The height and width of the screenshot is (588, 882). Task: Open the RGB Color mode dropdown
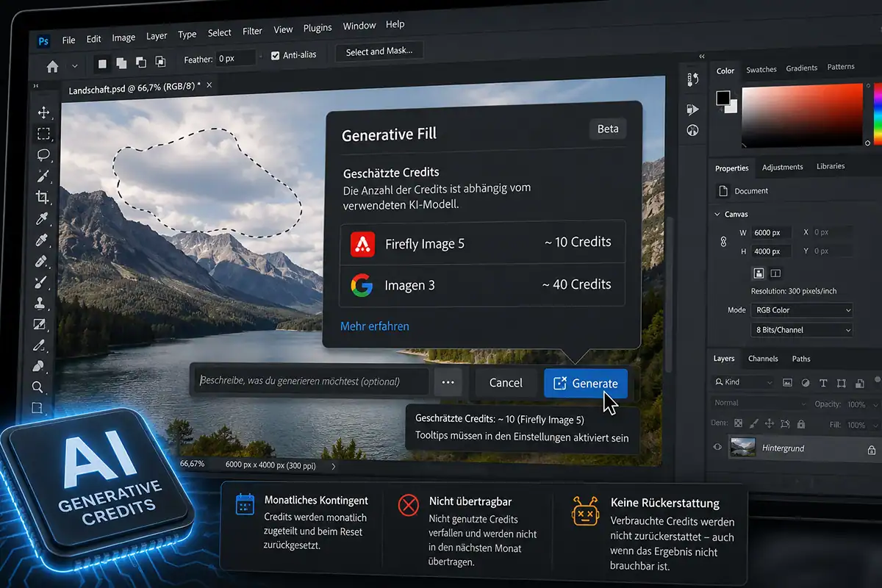pyautogui.click(x=801, y=310)
